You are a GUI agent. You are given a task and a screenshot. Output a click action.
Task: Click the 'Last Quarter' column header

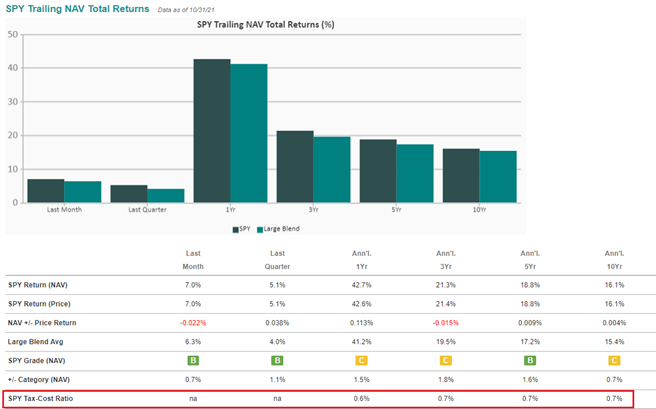(277, 260)
